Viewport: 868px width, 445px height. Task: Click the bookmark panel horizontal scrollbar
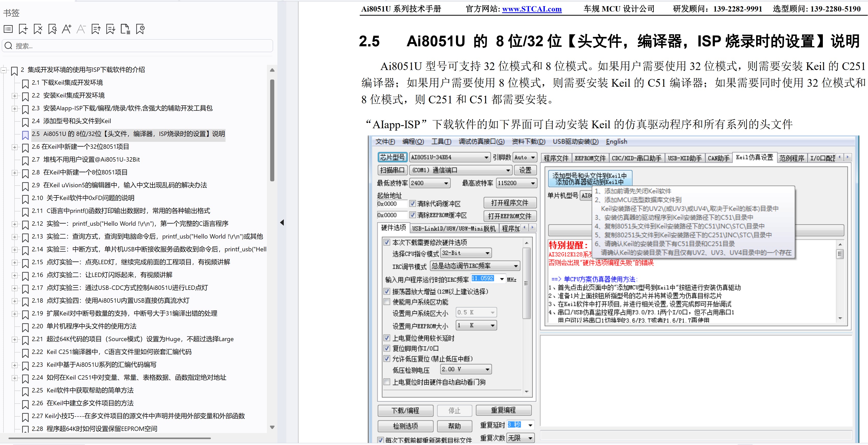click(110, 438)
